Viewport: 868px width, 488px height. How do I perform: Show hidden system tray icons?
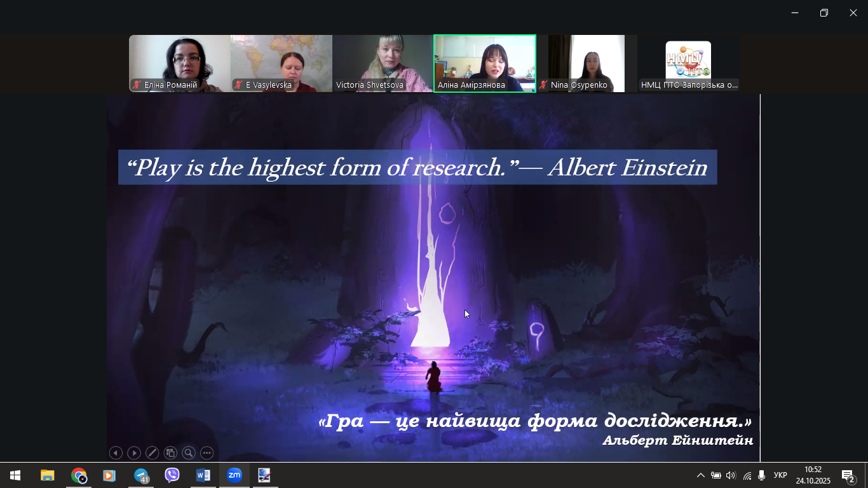coord(701,475)
